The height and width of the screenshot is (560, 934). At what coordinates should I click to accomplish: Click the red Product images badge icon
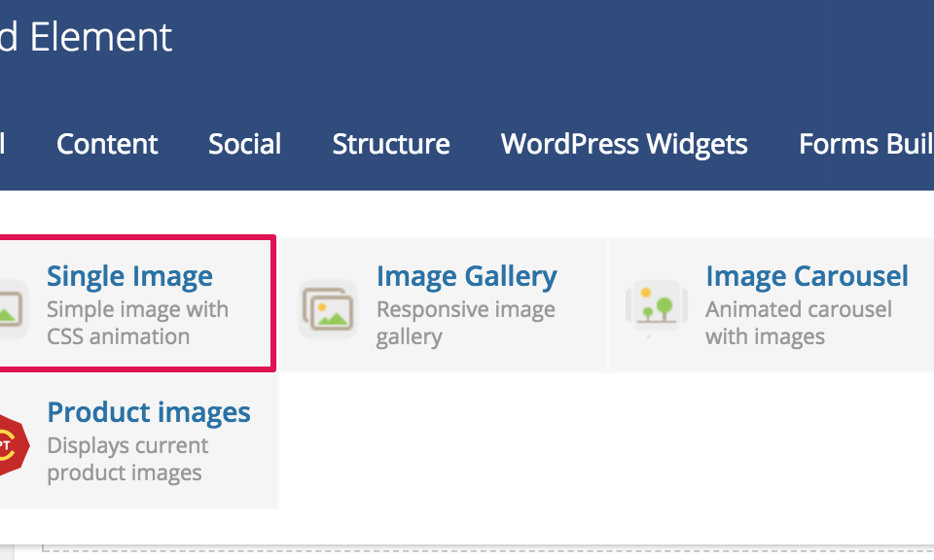pyautogui.click(x=13, y=445)
